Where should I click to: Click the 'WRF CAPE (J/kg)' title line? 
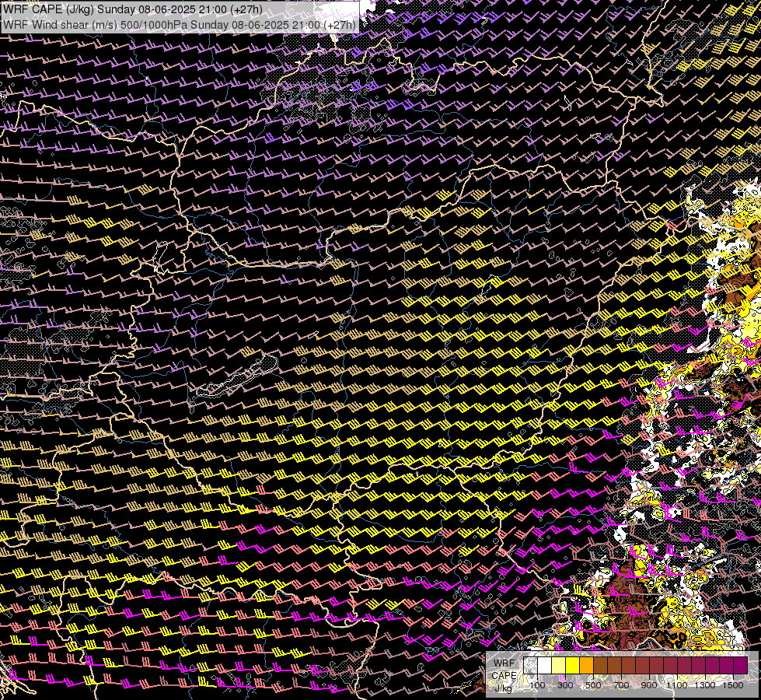[x=132, y=9]
